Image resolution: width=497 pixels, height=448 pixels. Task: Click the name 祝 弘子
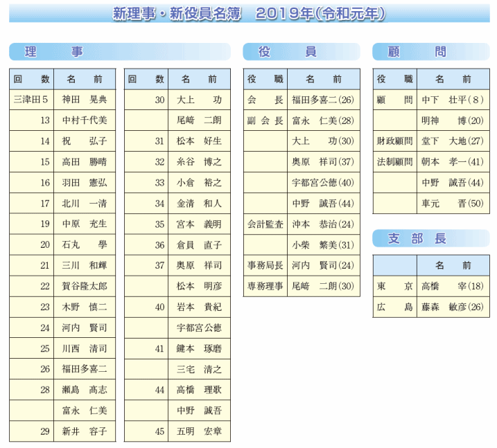point(85,141)
